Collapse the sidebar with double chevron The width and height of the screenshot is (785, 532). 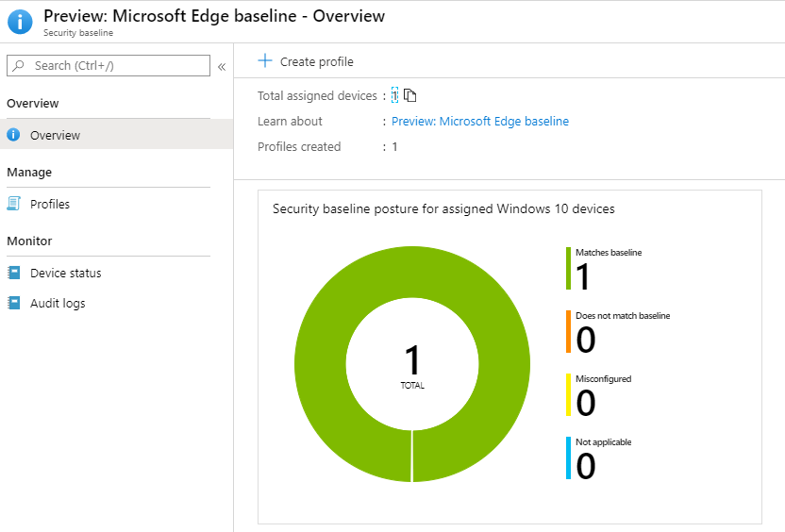(222, 67)
